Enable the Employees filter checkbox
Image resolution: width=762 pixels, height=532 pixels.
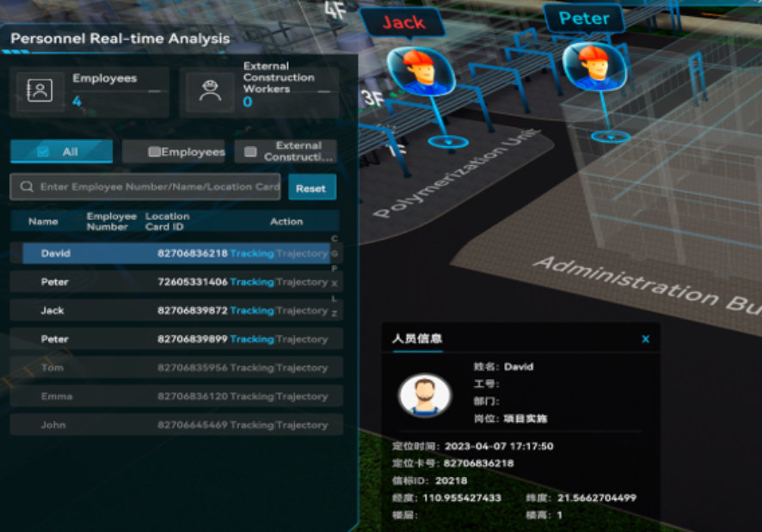point(155,152)
